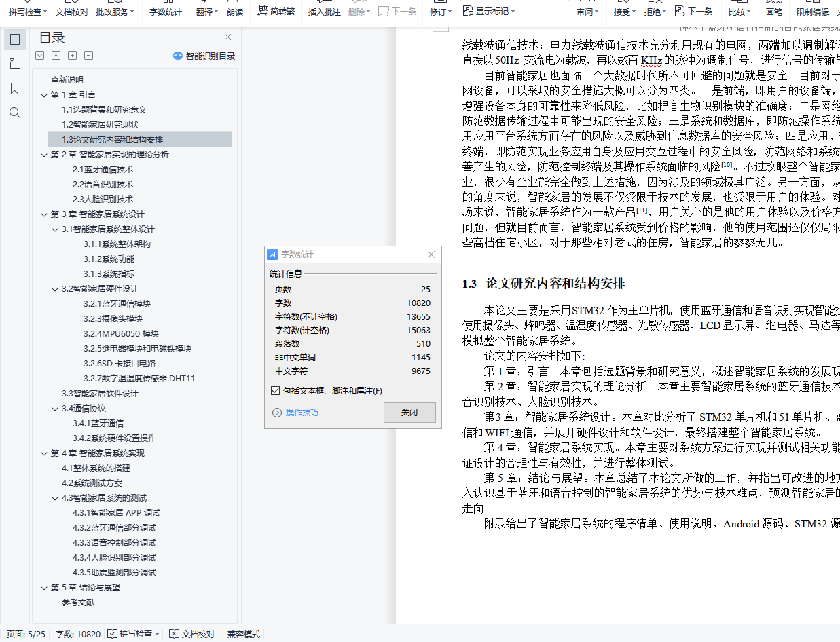
Task: Click 文档校对 in the ribbon
Action: [71, 12]
